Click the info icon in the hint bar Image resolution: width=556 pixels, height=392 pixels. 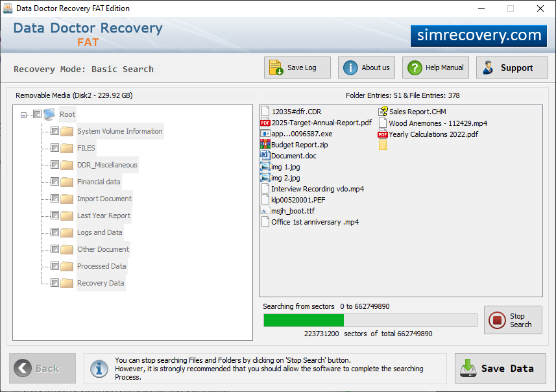(99, 368)
